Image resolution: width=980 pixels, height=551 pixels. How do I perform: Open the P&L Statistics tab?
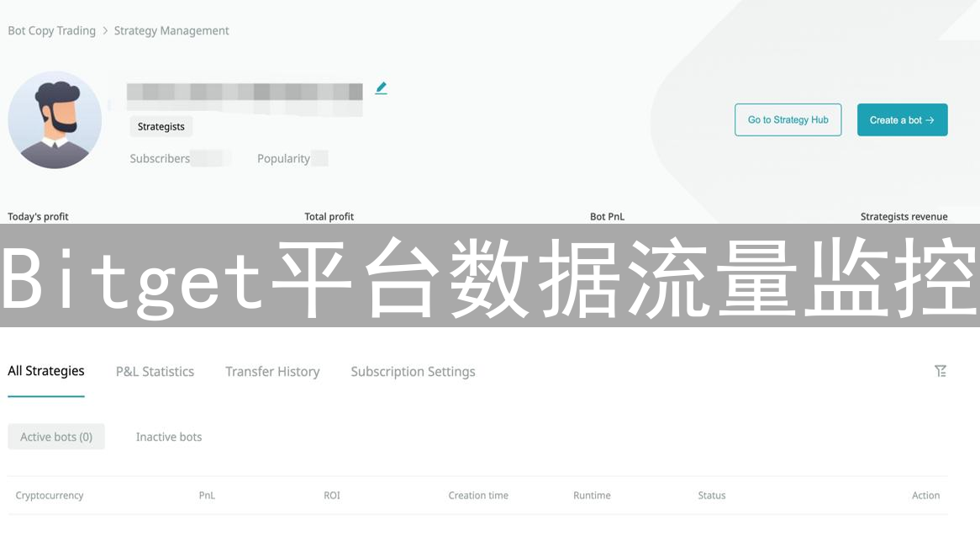tap(155, 372)
